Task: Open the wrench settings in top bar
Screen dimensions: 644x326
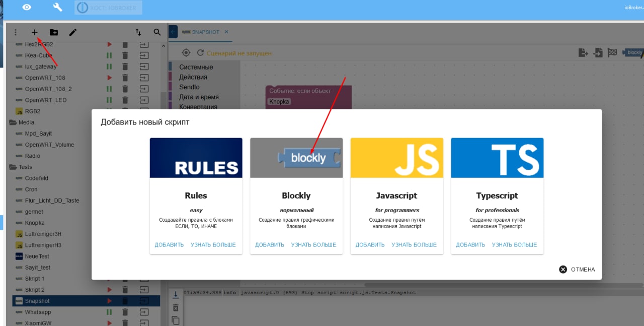Action: [58, 7]
